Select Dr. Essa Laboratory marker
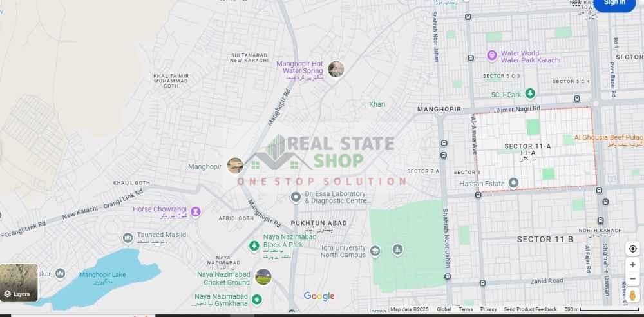 [296, 197]
